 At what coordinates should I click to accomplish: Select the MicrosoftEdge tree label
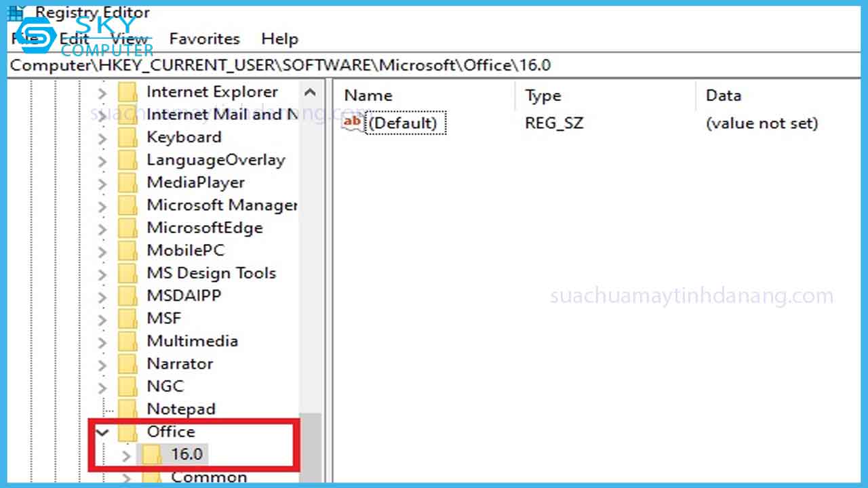(205, 228)
